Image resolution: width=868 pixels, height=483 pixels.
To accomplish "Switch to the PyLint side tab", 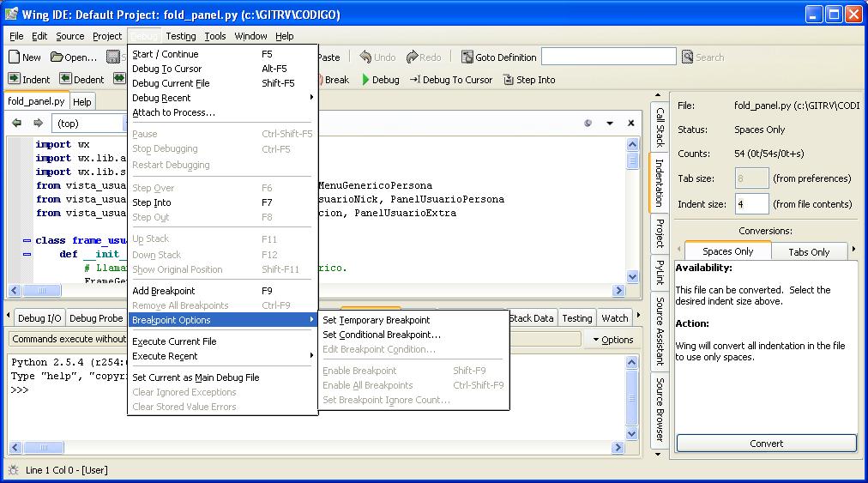I will coord(660,272).
